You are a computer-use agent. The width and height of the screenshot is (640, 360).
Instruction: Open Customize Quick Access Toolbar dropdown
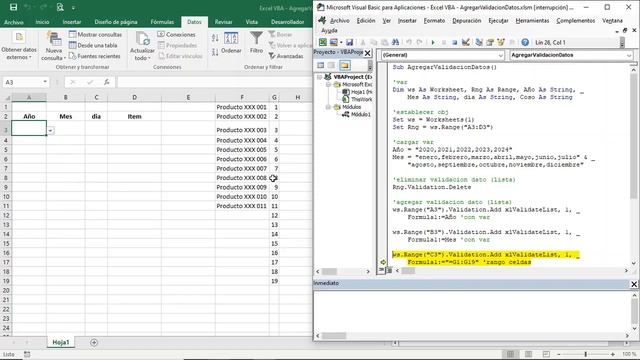73,7
